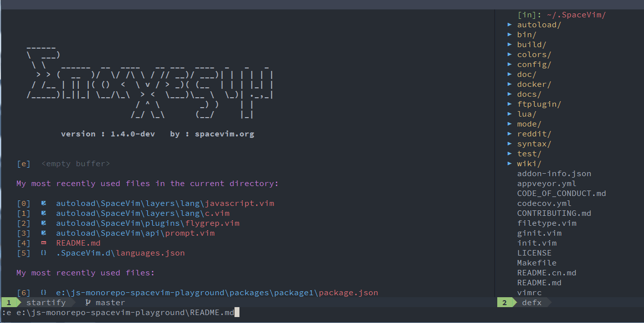Select window number 2 in statusline

(505, 303)
